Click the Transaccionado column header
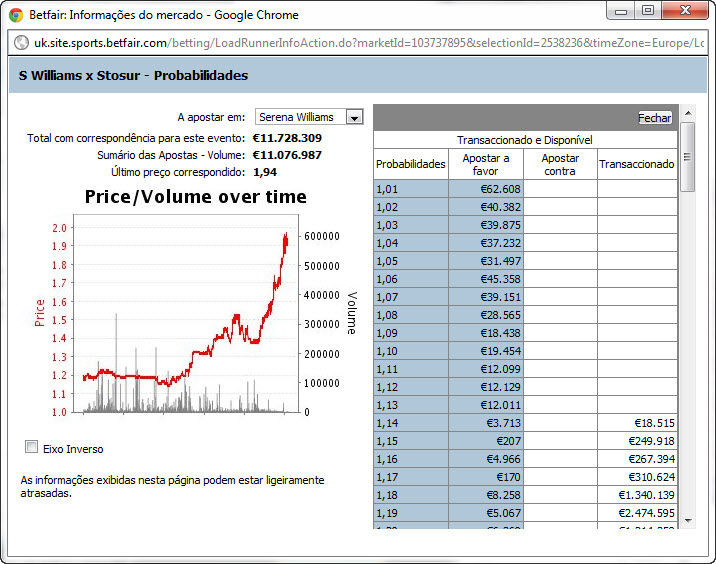Image resolution: width=716 pixels, height=564 pixels. (x=637, y=164)
